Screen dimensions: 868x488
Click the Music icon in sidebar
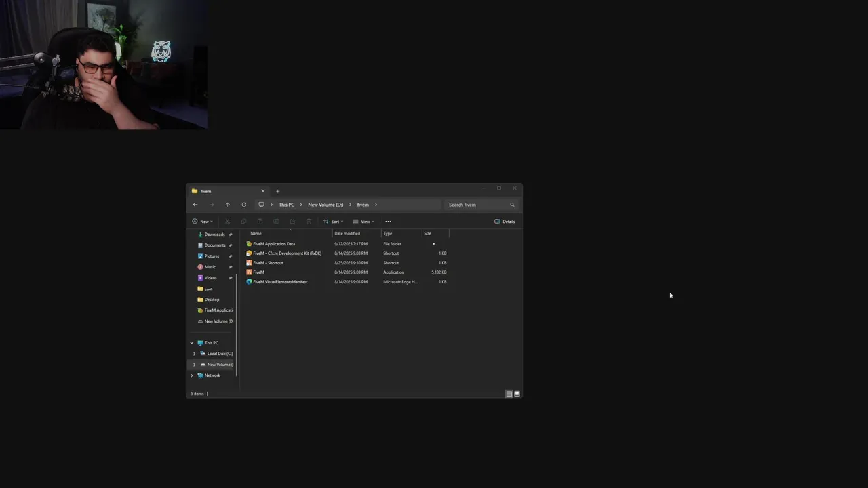coord(200,267)
